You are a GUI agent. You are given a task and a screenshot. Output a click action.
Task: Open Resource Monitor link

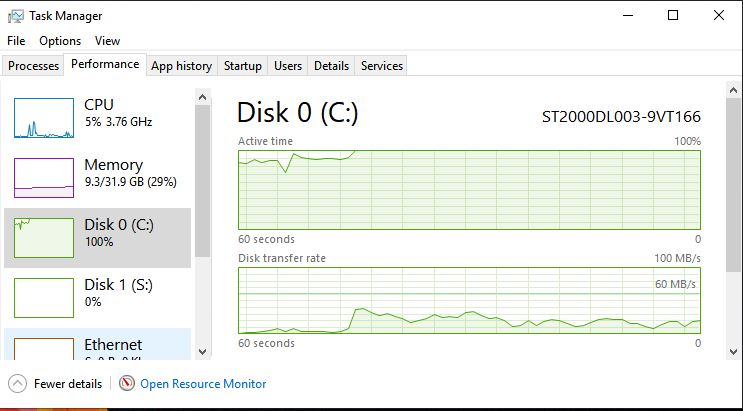[x=203, y=384]
